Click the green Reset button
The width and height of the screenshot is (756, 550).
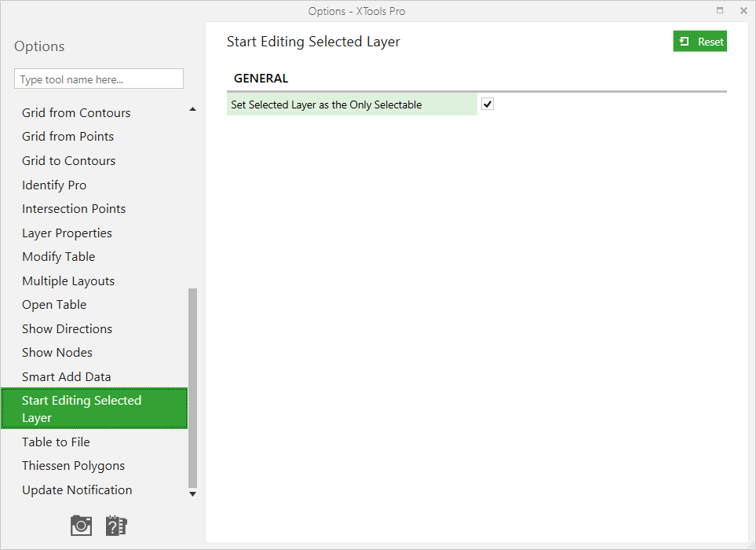point(699,42)
